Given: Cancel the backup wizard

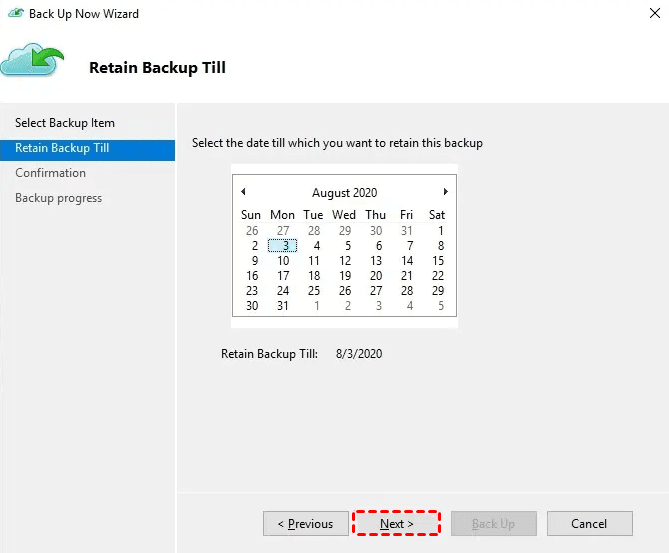Looking at the screenshot, I should tap(590, 524).
